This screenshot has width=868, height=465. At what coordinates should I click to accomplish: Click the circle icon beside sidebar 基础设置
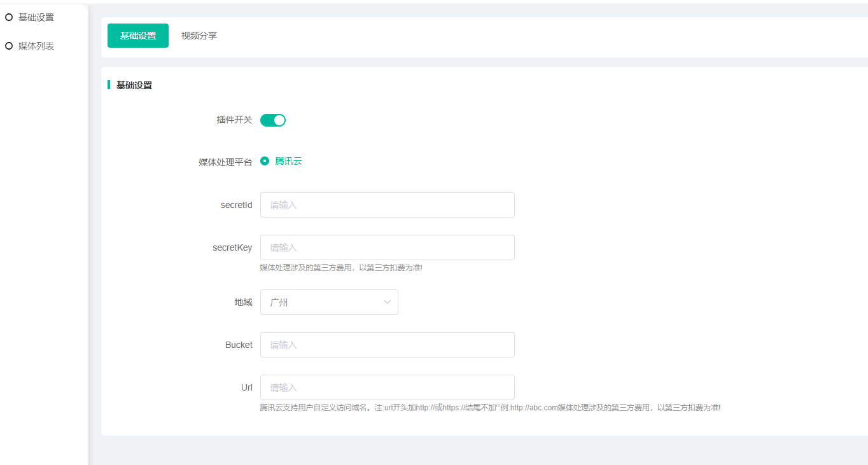pyautogui.click(x=9, y=17)
